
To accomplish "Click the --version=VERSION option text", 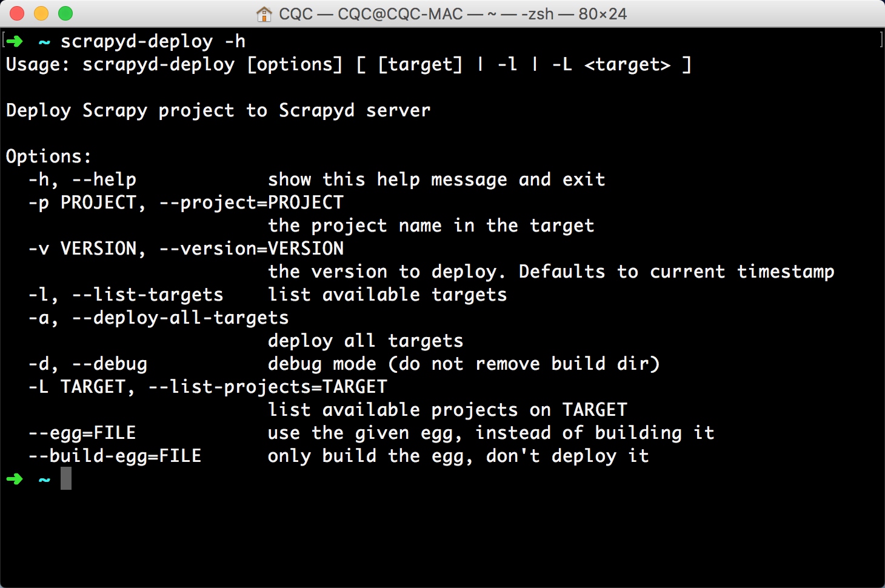I will pos(252,249).
